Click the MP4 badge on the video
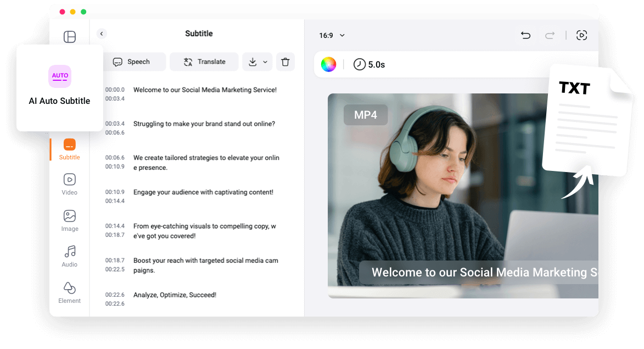The height and width of the screenshot is (349, 644). click(x=366, y=115)
